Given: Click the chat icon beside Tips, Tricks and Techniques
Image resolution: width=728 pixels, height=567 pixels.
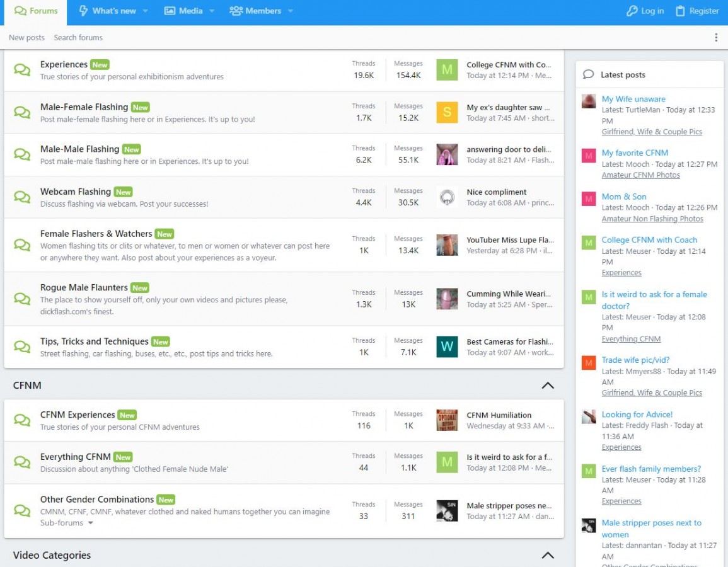Looking at the screenshot, I should (22, 346).
